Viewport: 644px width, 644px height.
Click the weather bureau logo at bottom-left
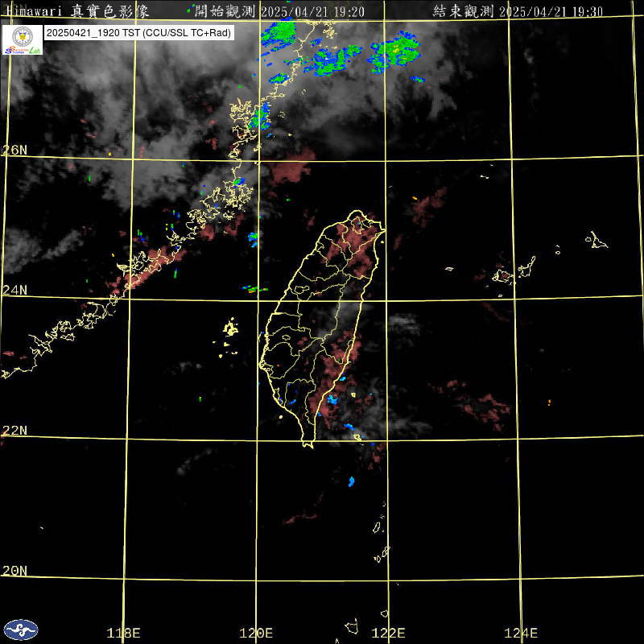tap(20, 630)
